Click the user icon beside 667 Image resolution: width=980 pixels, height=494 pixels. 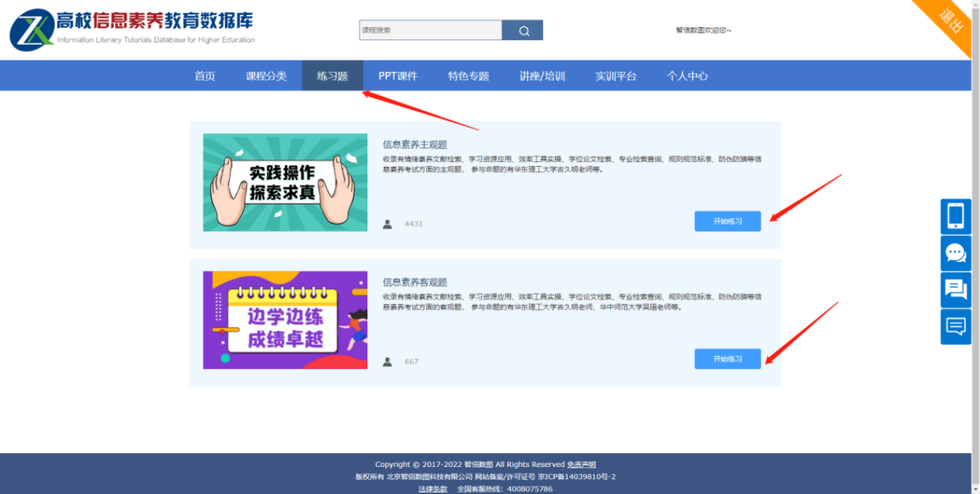coord(388,362)
